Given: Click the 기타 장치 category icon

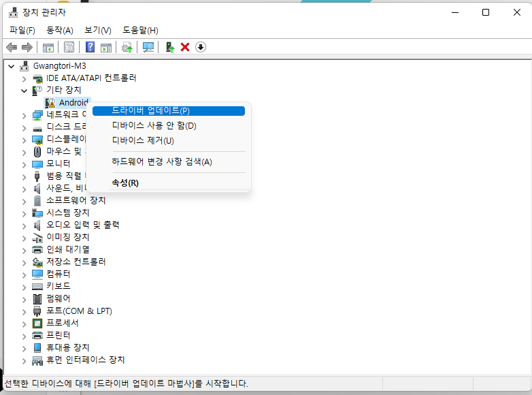Looking at the screenshot, I should [x=37, y=91].
